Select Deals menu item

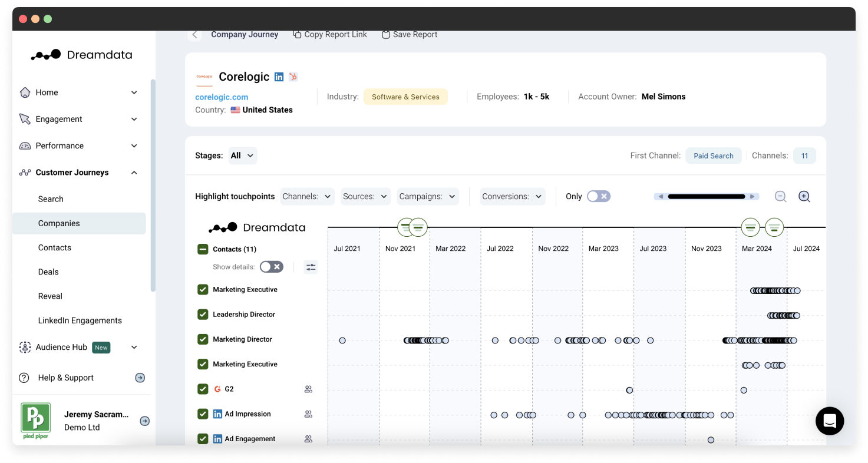click(48, 272)
